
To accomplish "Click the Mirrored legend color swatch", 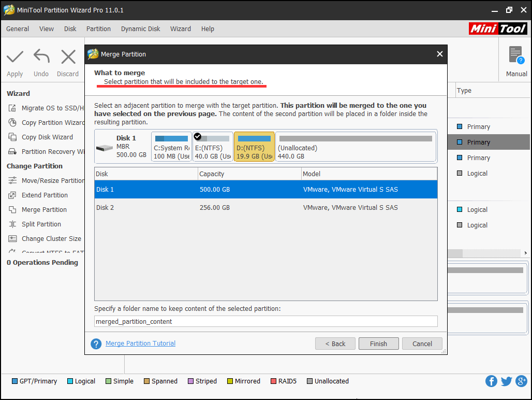I will coord(230,381).
